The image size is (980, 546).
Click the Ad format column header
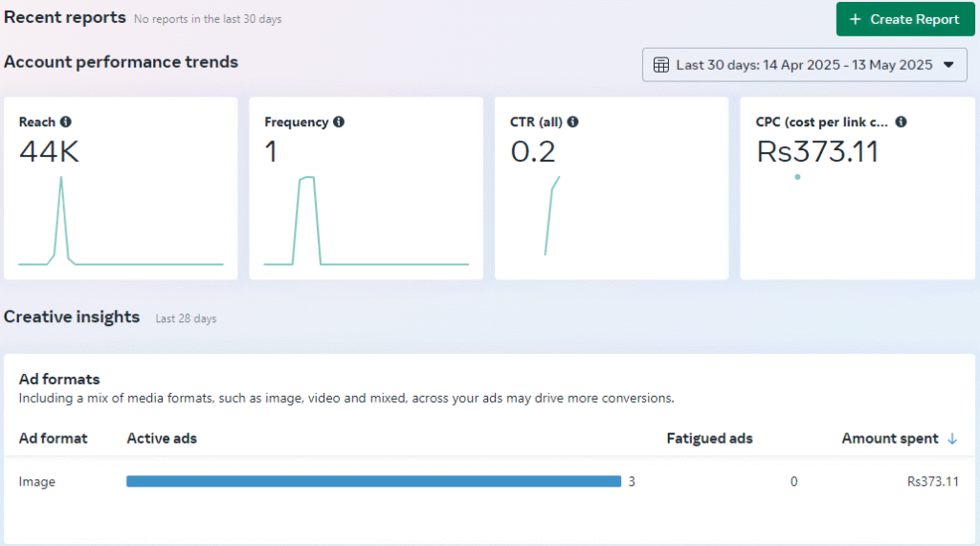pos(54,439)
